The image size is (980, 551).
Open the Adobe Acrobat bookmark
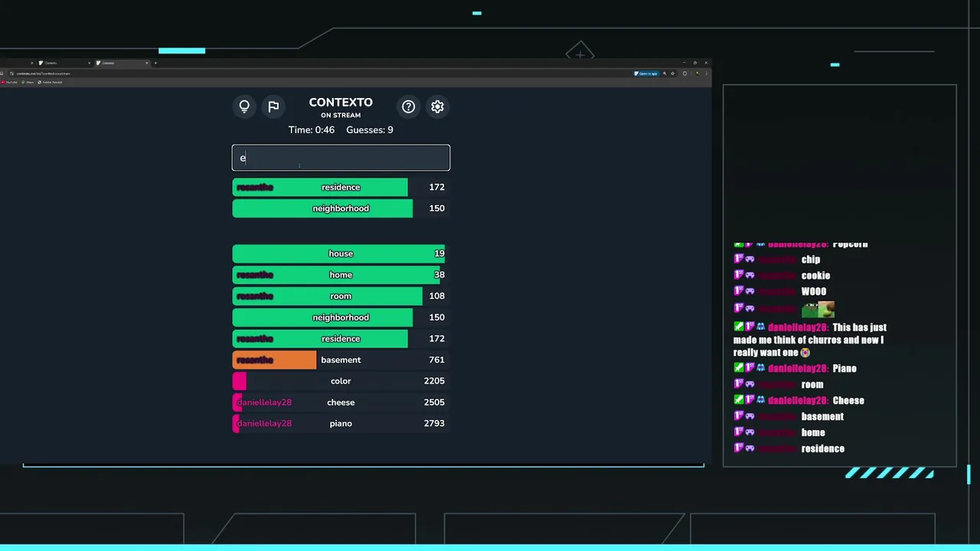pyautogui.click(x=50, y=82)
